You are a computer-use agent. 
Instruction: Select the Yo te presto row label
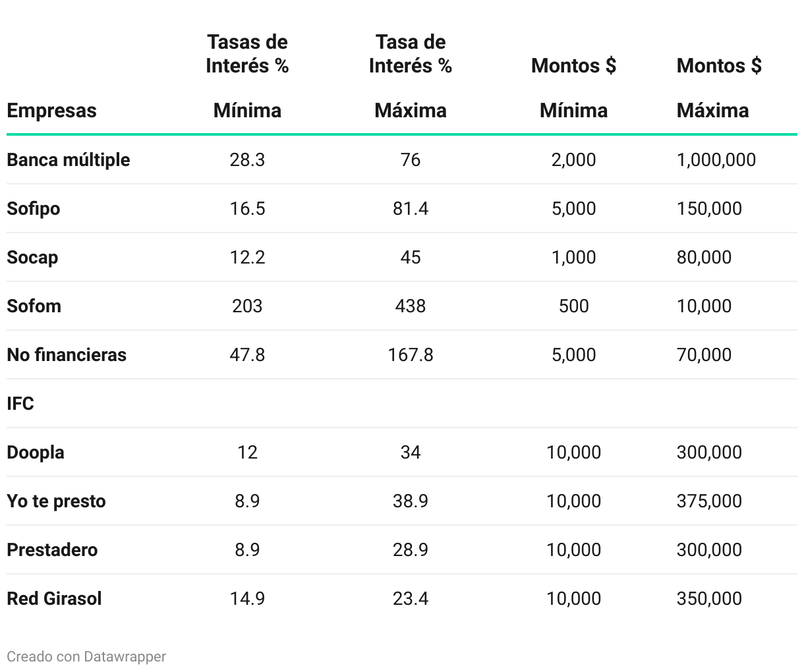pyautogui.click(x=56, y=501)
